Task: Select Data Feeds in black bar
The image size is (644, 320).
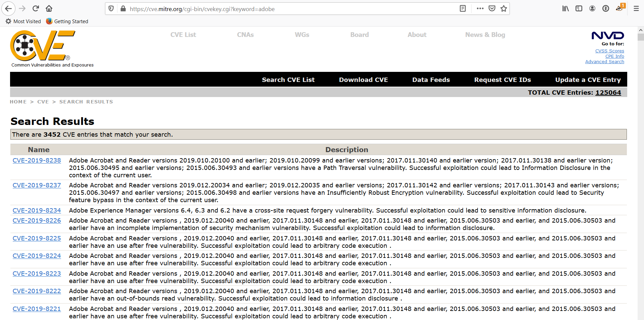Action: 431,80
